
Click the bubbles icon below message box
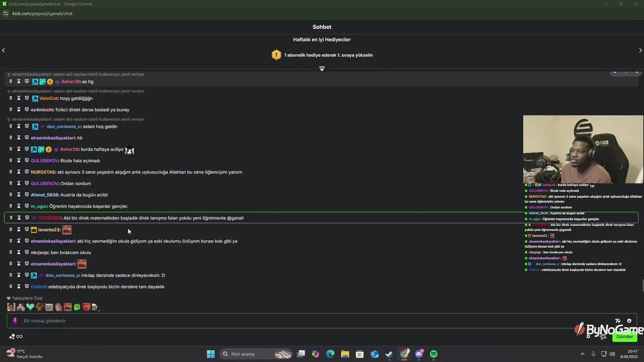12,337
